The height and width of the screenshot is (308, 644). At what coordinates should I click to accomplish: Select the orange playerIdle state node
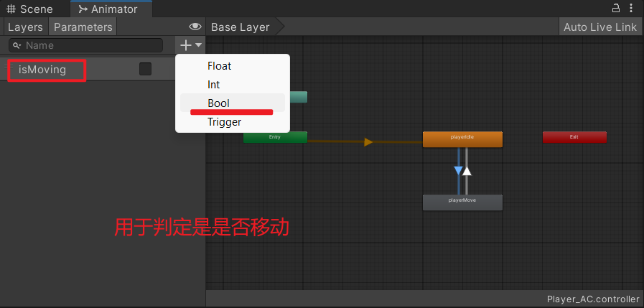pyautogui.click(x=462, y=139)
